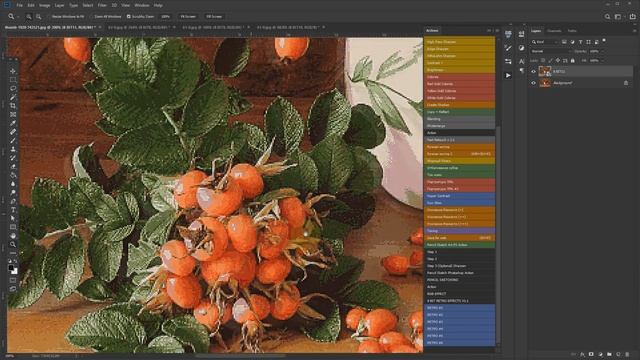Screen dimensions: 640x360
Task: Open the Window menu
Action: [x=142, y=5]
